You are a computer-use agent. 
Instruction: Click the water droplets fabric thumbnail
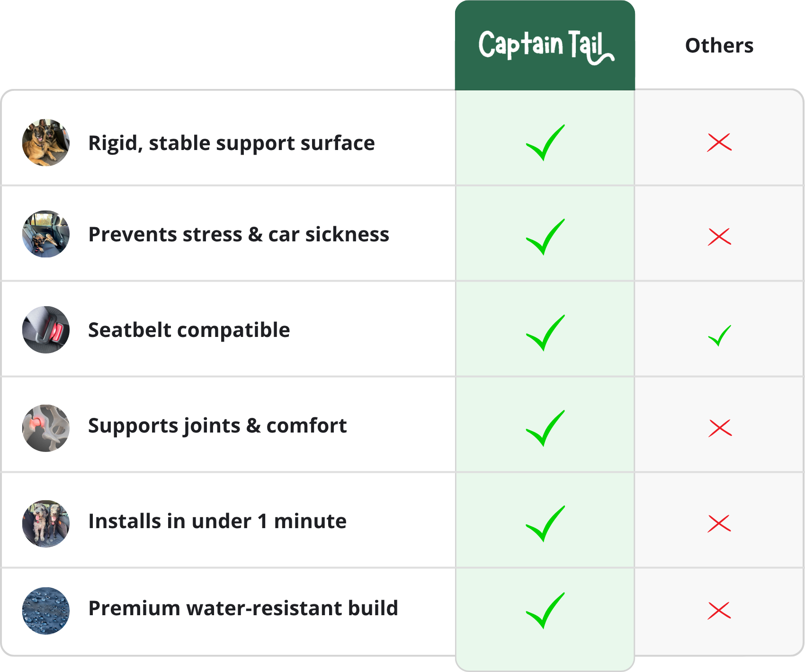(46, 610)
